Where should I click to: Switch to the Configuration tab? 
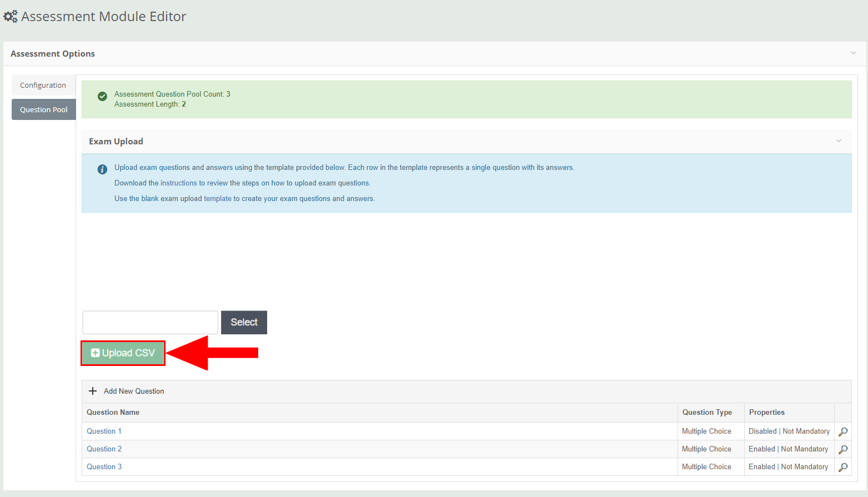point(43,85)
